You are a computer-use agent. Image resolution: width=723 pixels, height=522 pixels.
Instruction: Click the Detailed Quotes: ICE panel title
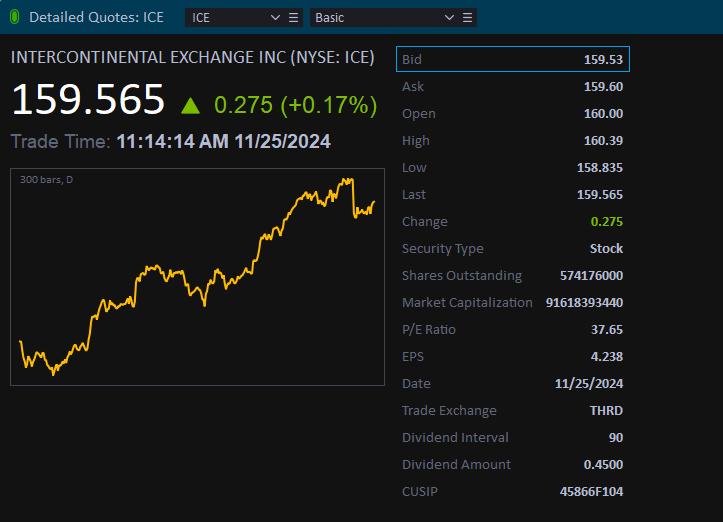click(96, 18)
